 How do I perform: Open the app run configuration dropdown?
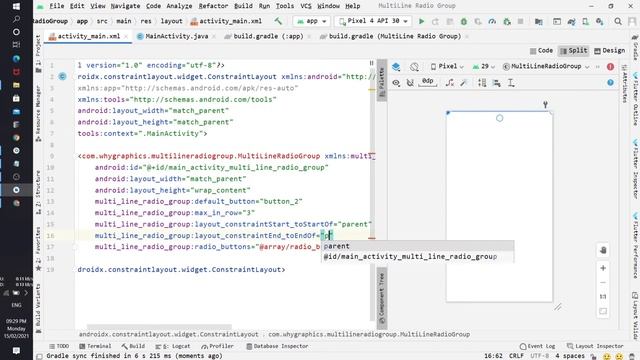[x=311, y=21]
